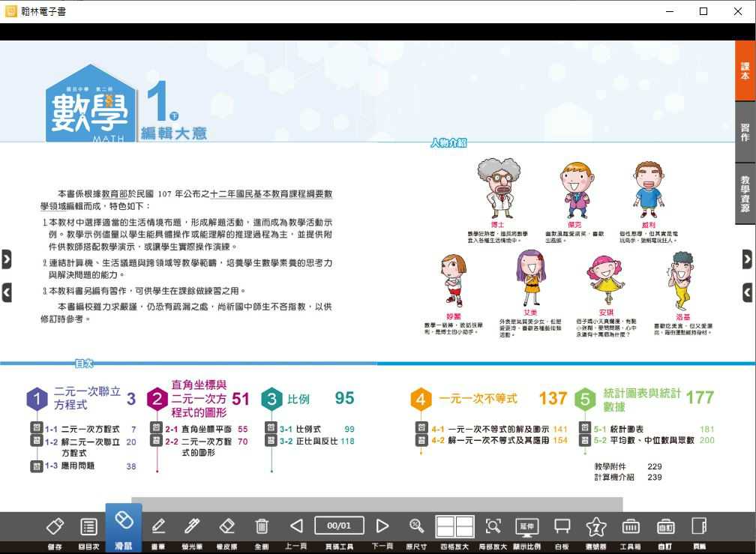Click section text 1-2 解二元一次聯立方程式
756x554 pixels.
(91, 447)
